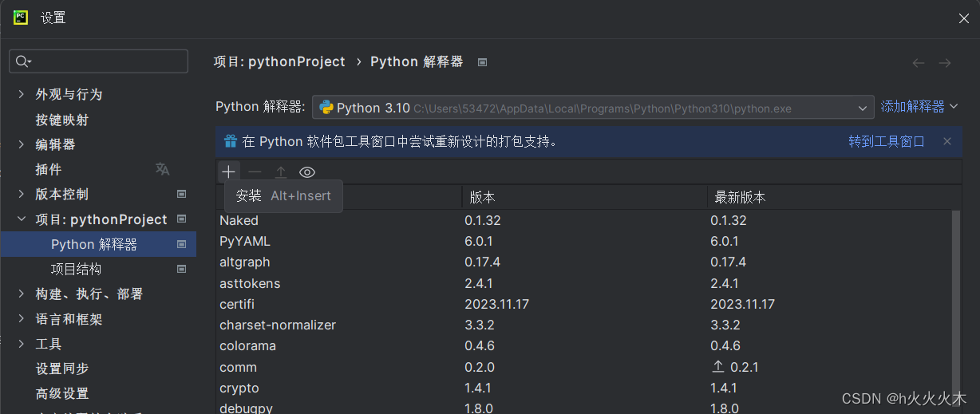Go forward with the right arrow

[945, 62]
